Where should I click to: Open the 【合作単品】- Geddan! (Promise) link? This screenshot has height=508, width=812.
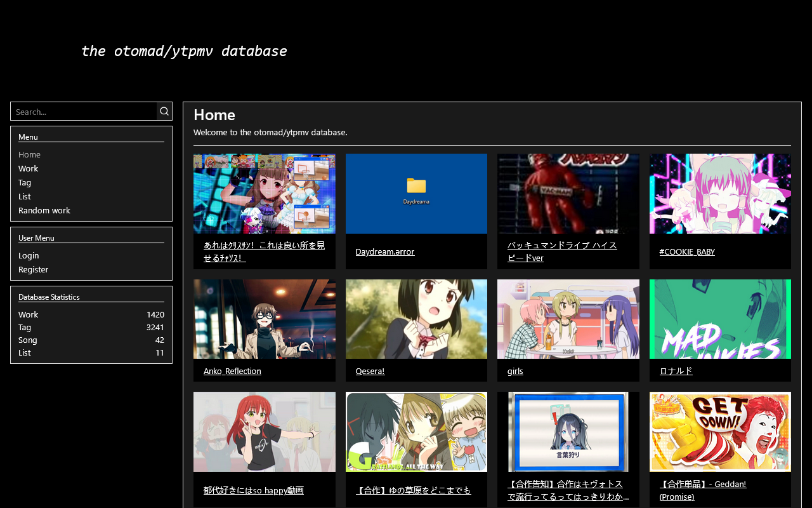[703, 490]
